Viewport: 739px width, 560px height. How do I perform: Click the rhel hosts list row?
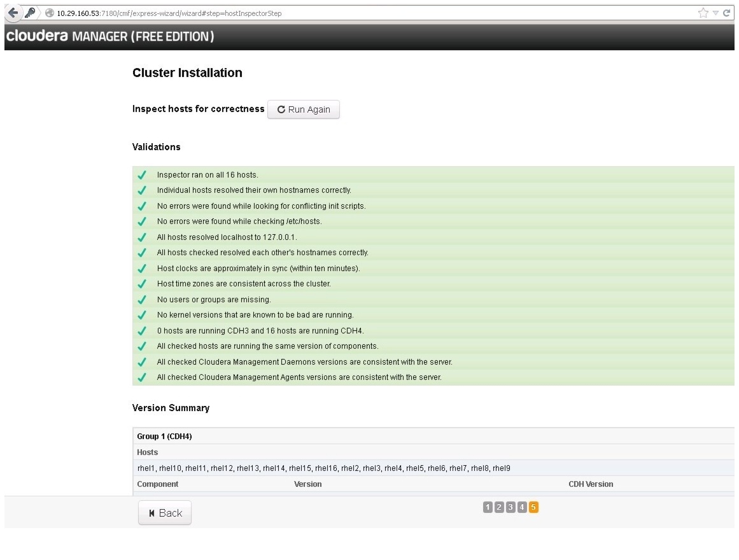(x=433, y=468)
